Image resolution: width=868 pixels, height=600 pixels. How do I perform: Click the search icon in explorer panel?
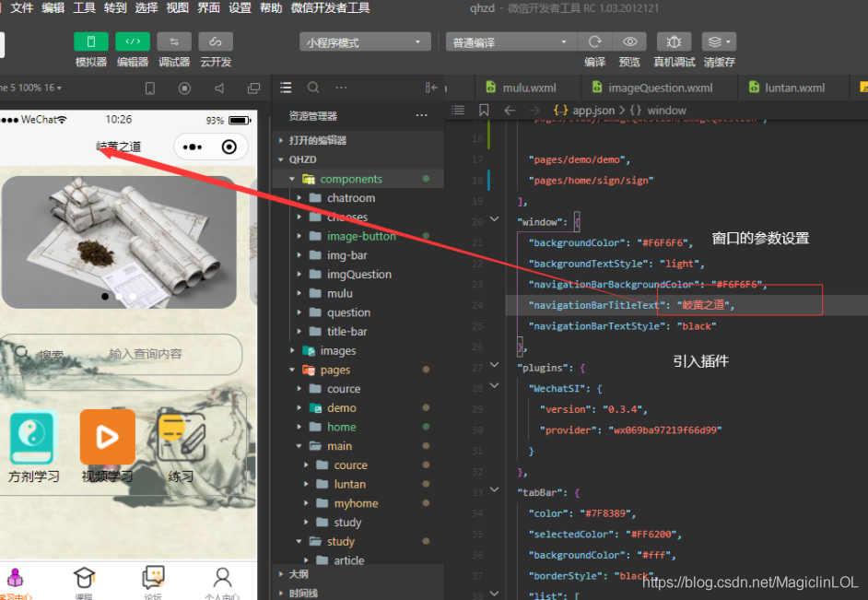pos(313,88)
